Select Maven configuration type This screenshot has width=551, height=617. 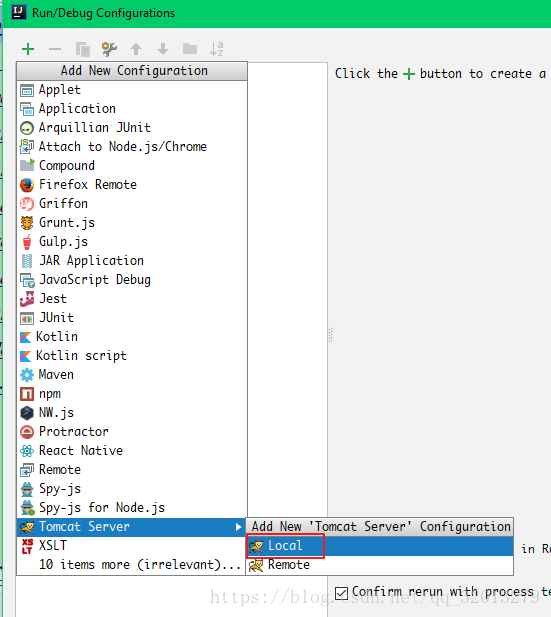pyautogui.click(x=132, y=375)
